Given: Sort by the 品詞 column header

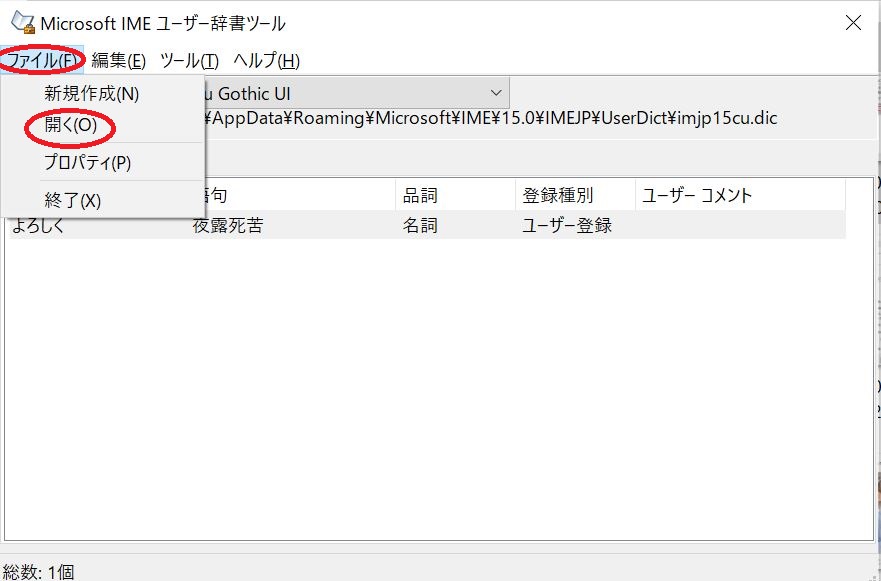Looking at the screenshot, I should (455, 195).
